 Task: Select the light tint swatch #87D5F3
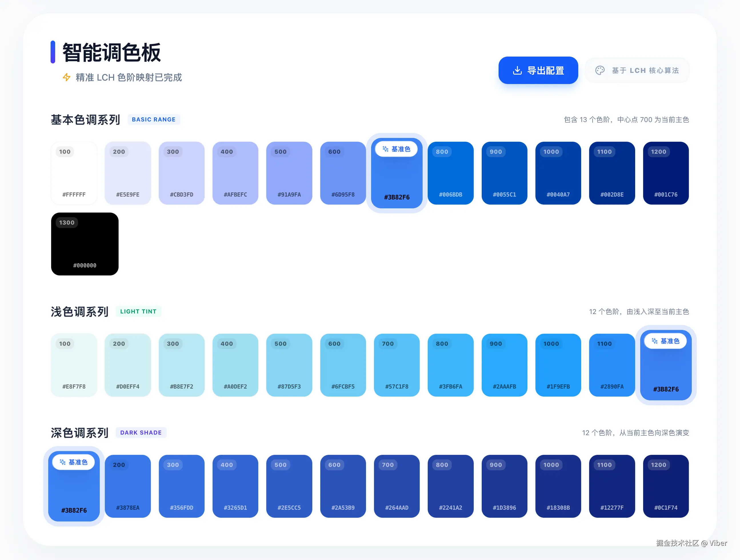point(289,365)
